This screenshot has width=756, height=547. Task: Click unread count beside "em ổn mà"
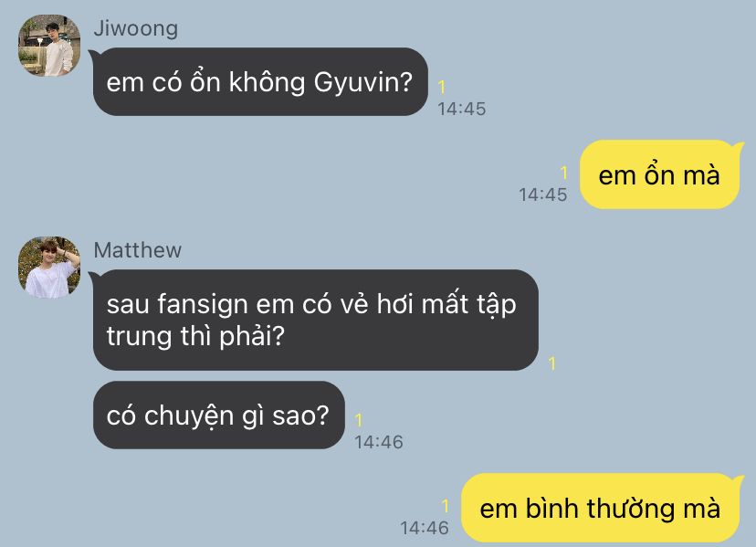[x=564, y=173]
